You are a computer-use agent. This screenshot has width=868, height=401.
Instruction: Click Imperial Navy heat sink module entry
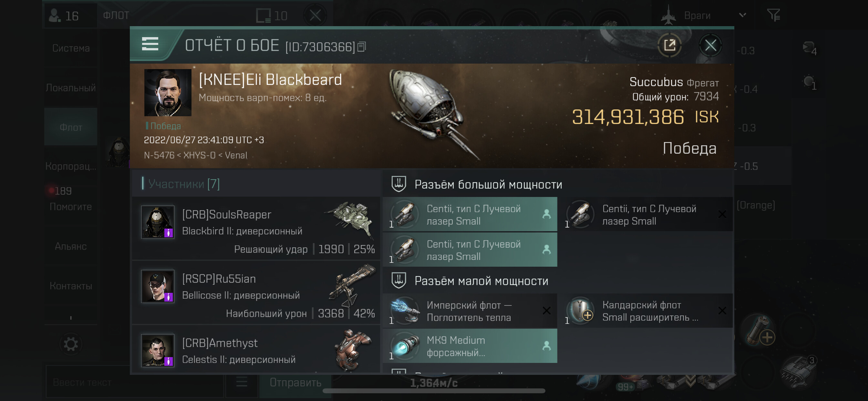tap(470, 311)
